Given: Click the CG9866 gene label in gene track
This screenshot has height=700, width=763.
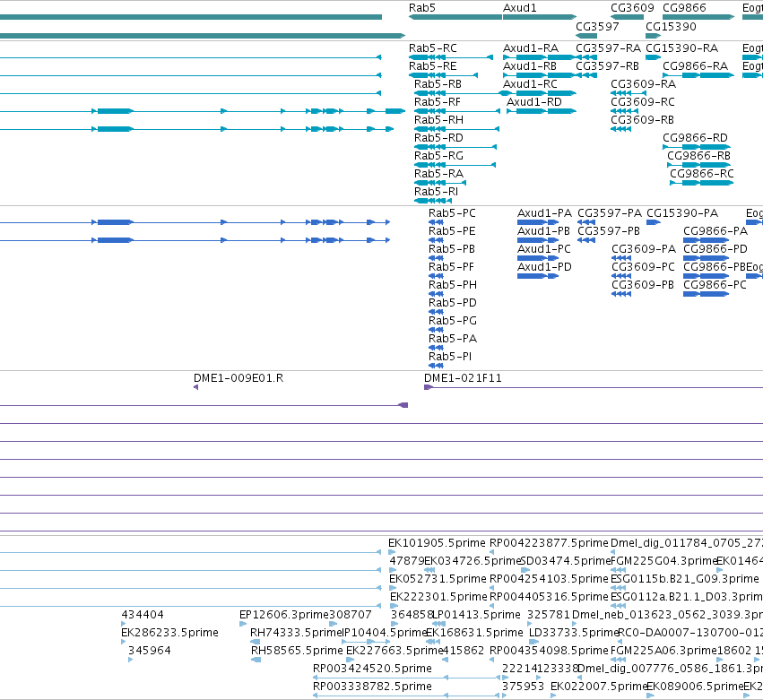Looking at the screenshot, I should (684, 8).
